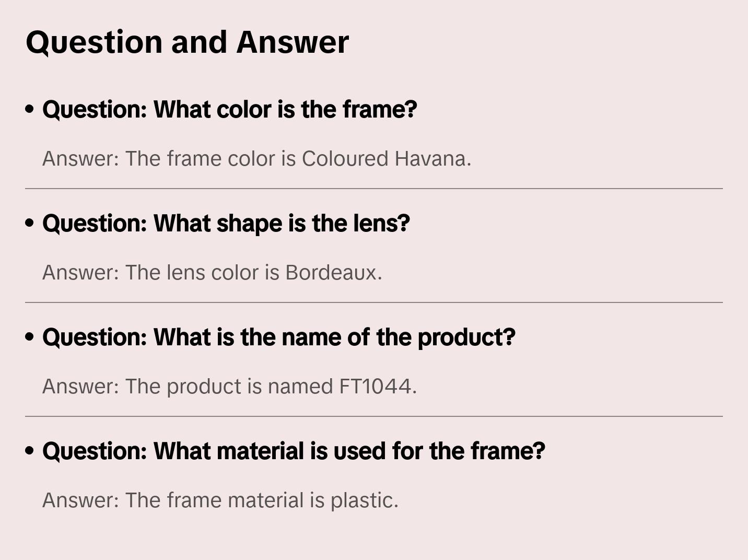The image size is (748, 560).
Task: Click the bullet before the frame material question
Action: (30, 451)
